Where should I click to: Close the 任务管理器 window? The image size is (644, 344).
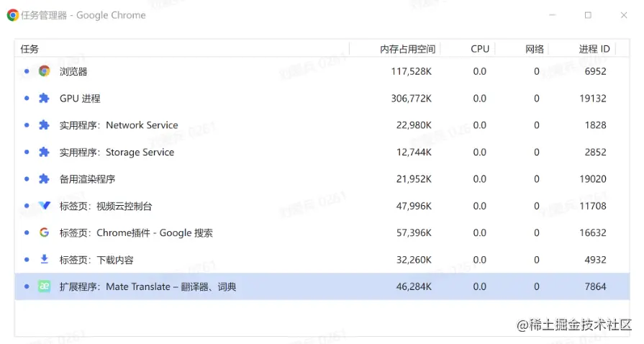click(624, 15)
